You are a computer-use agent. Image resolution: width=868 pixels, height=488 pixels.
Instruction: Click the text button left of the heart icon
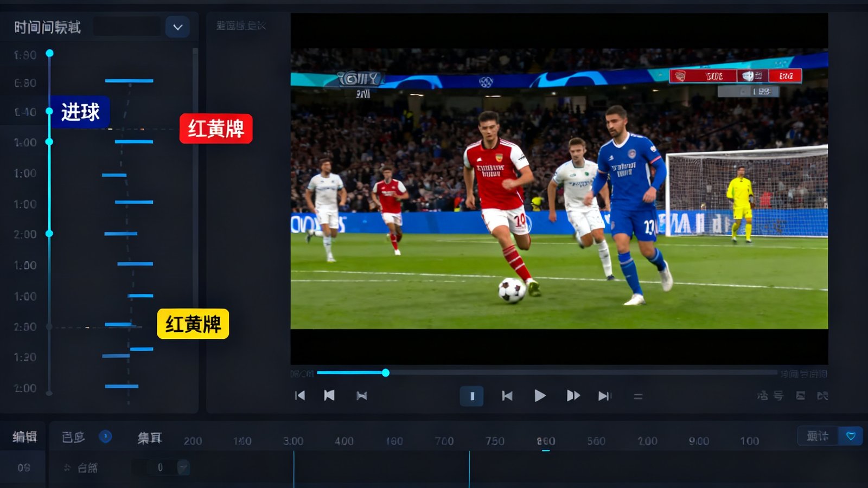point(818,436)
